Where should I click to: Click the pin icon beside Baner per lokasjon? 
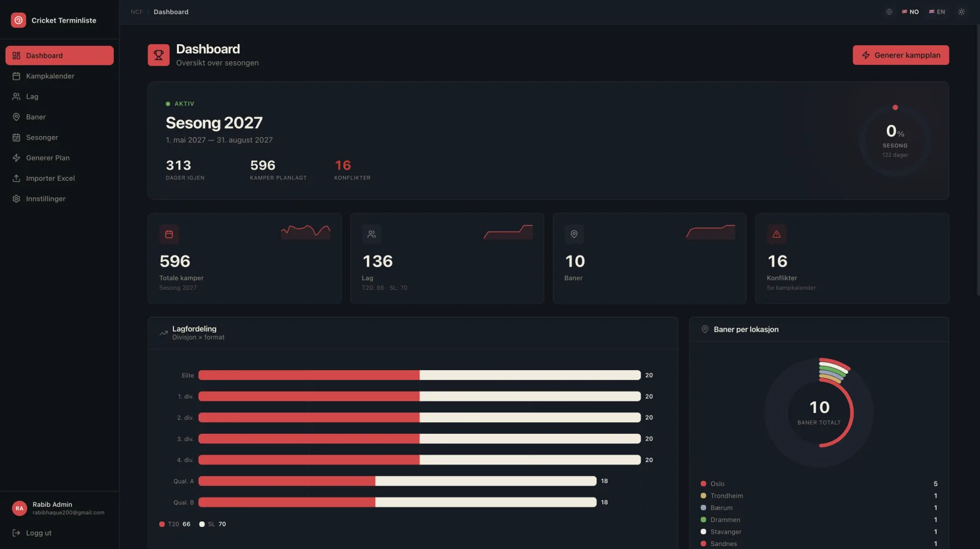[x=705, y=329]
